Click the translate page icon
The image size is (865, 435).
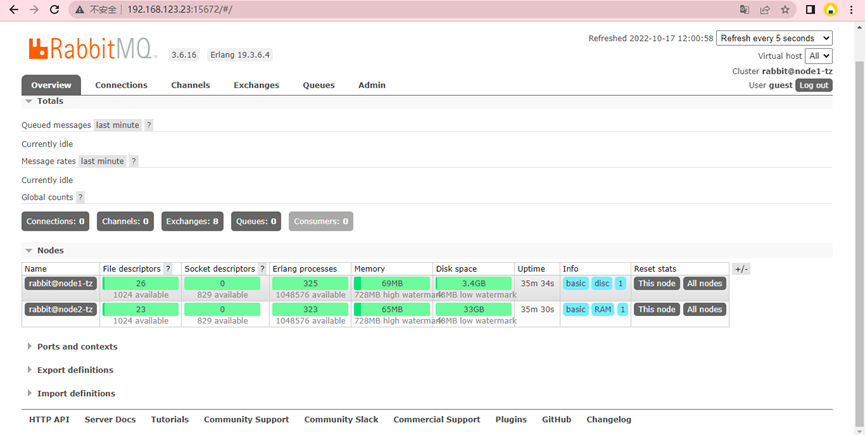pyautogui.click(x=744, y=9)
